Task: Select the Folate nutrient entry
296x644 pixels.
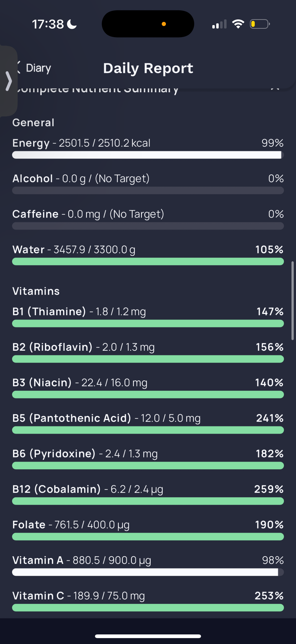Action: [148, 529]
